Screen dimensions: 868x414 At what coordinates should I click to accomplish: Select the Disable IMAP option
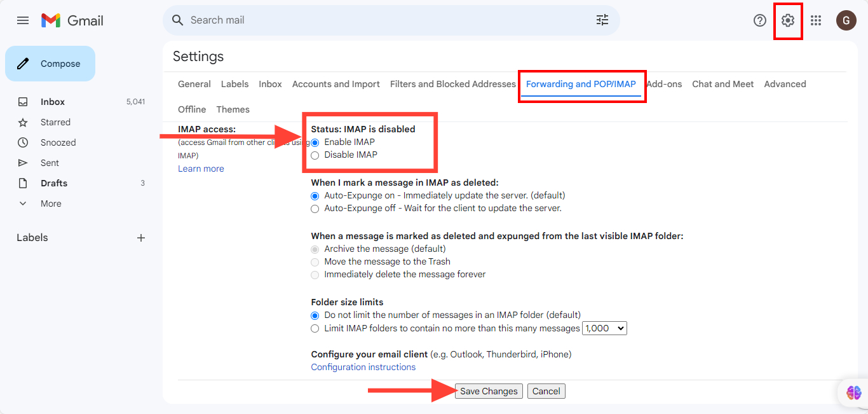[315, 155]
